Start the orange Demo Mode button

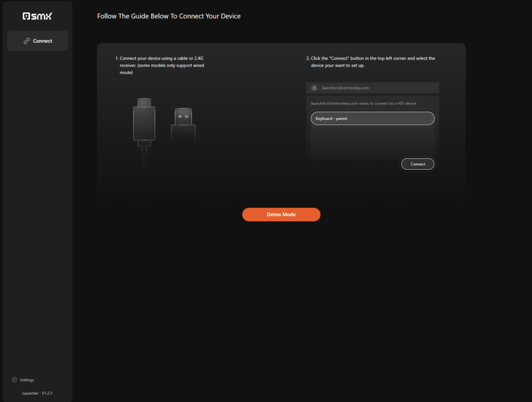point(281,215)
